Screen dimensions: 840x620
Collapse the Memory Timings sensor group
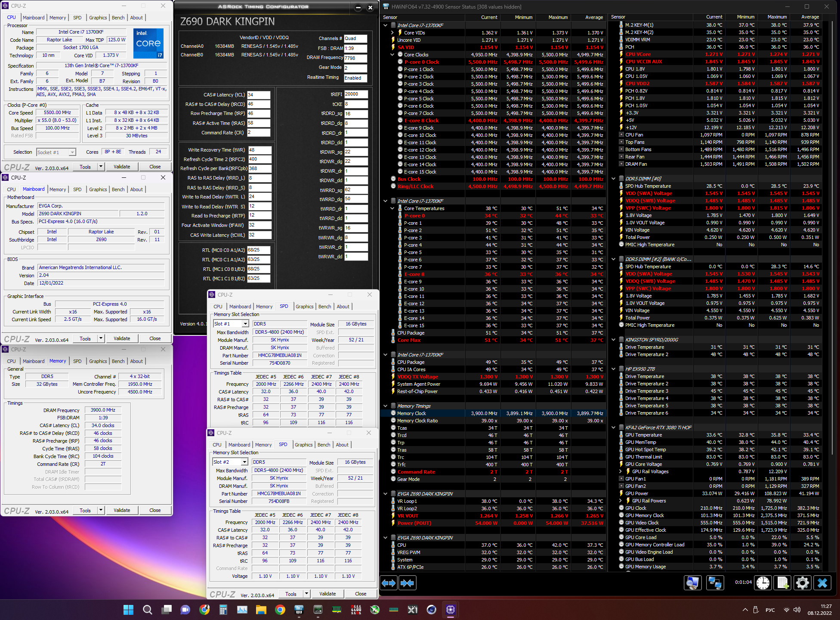[386, 406]
